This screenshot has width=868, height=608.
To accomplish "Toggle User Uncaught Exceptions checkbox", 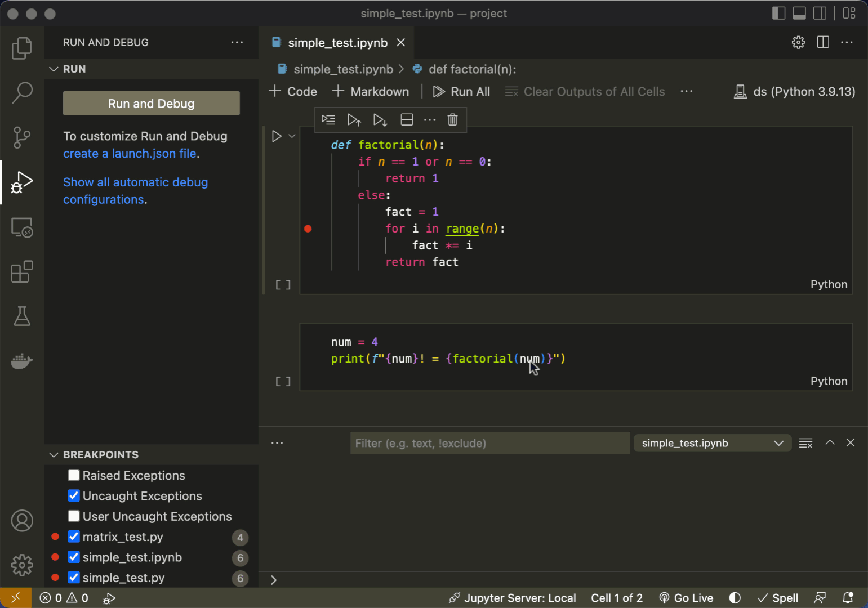I will click(x=74, y=516).
